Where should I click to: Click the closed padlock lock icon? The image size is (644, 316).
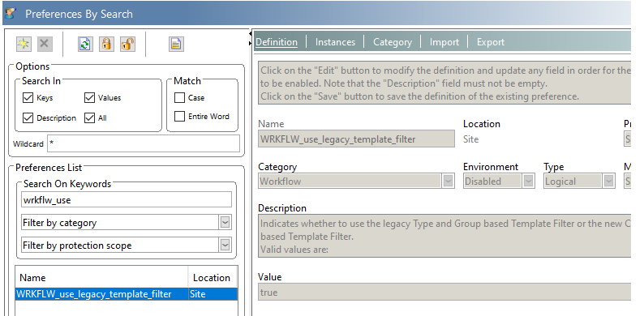coord(107,44)
